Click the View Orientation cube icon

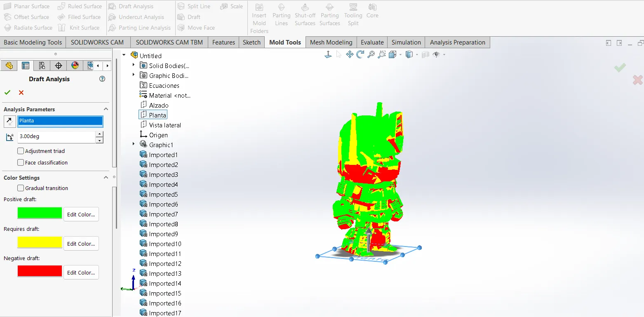(392, 54)
